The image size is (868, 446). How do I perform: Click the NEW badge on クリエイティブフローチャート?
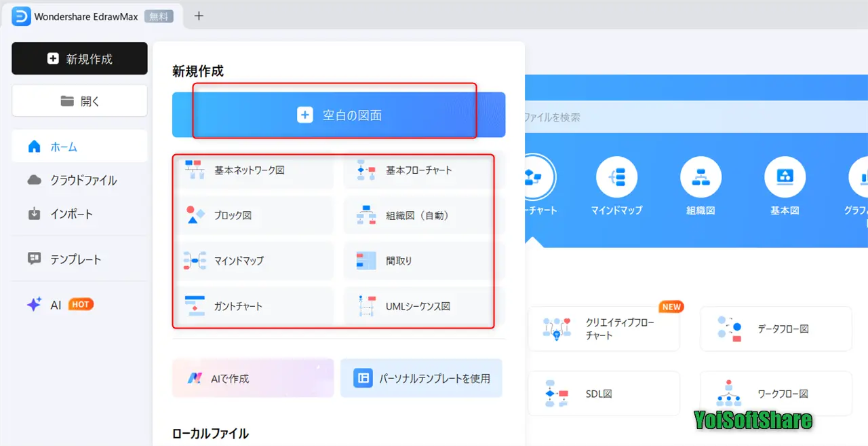(x=671, y=307)
